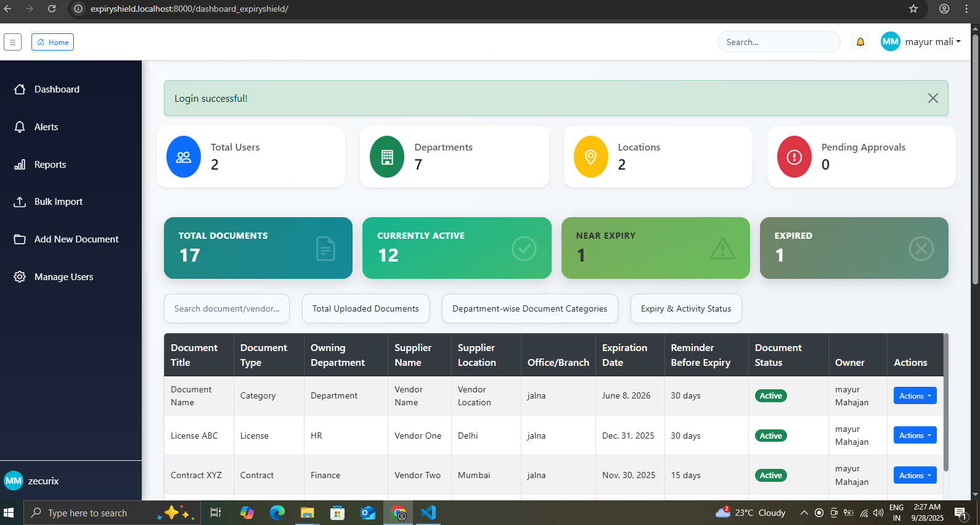The width and height of the screenshot is (980, 525).
Task: Open the Dashboard sidebar item
Action: (57, 89)
